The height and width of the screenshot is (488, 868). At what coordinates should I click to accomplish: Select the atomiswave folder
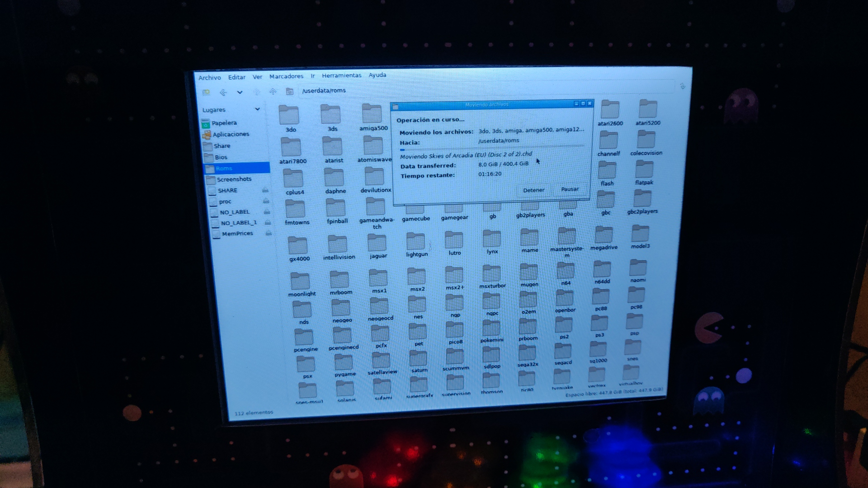point(374,149)
